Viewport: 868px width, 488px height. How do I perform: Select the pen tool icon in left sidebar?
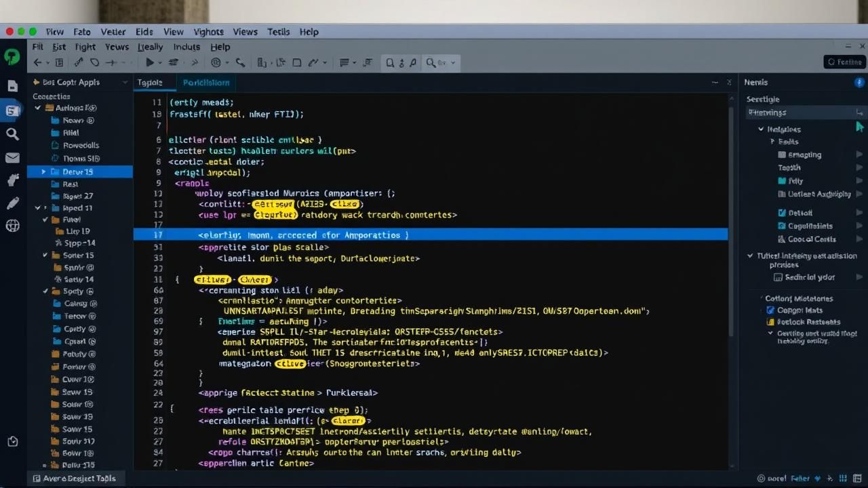[x=12, y=203]
